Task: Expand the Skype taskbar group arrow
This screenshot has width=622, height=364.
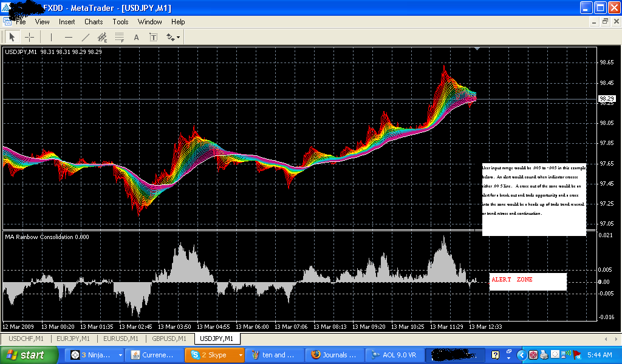Action: (x=241, y=355)
